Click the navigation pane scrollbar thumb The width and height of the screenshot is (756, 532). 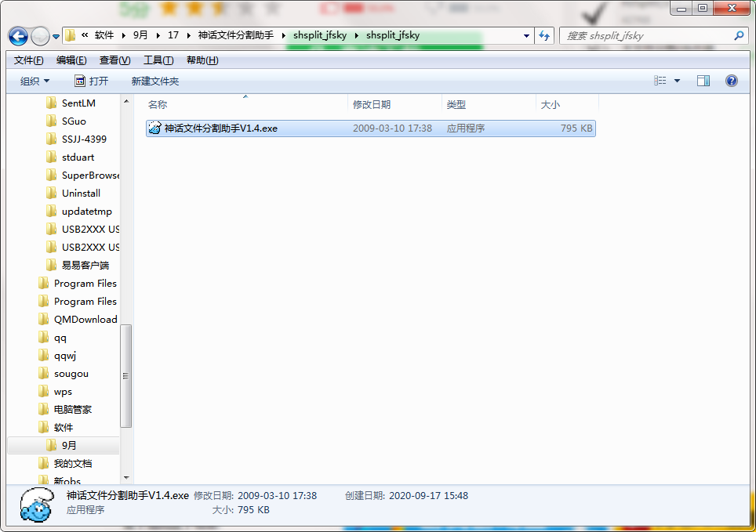point(125,376)
